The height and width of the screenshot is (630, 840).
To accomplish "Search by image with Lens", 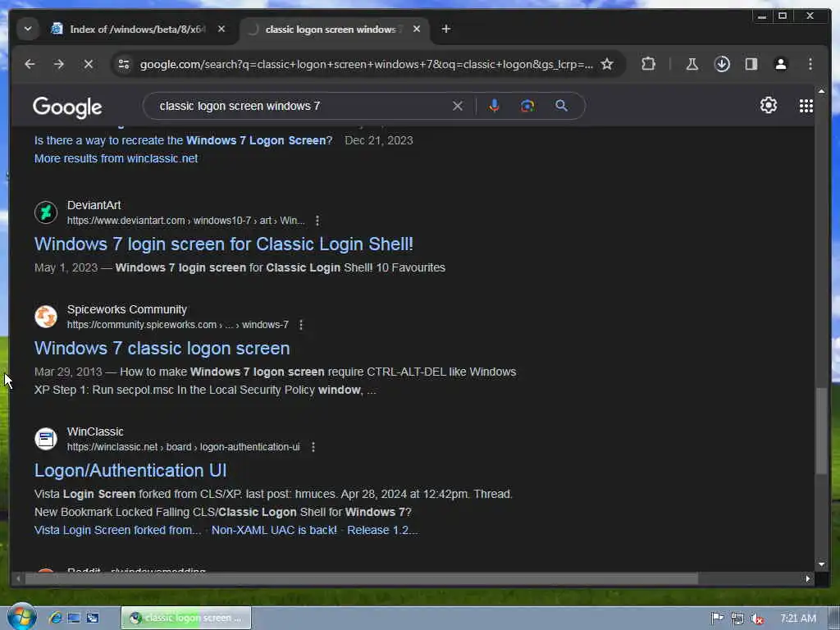I will (x=527, y=106).
